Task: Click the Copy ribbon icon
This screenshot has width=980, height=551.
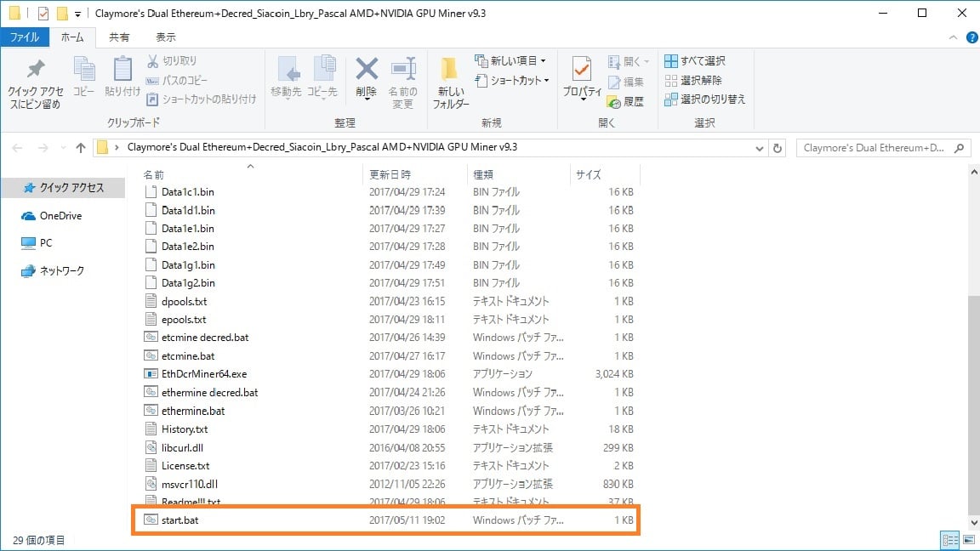Action: 83,77
